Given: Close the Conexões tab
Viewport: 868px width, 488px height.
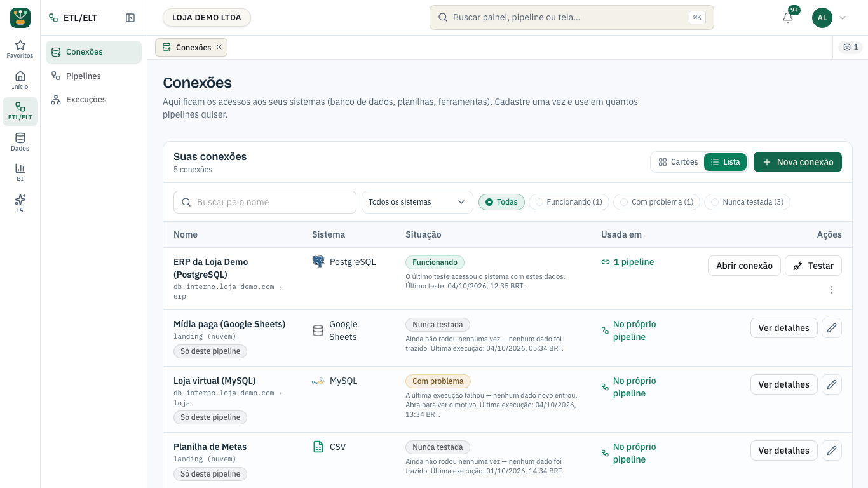Looking at the screenshot, I should (219, 47).
